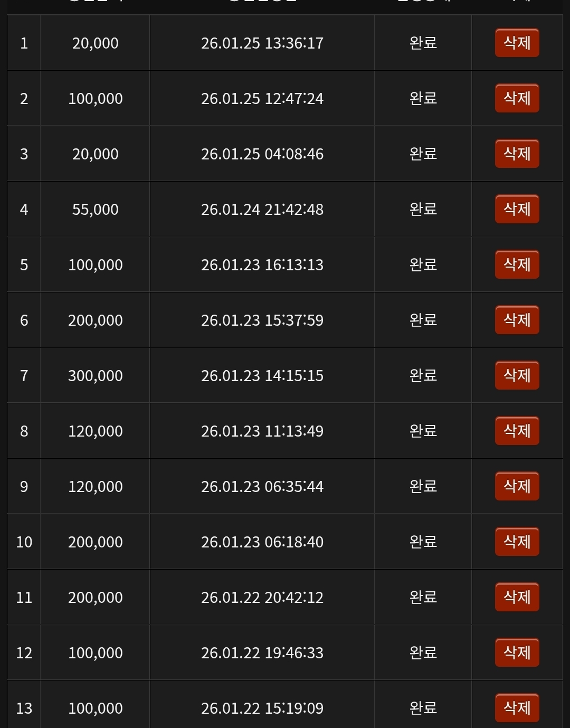Click the 26.01.22 20:42:12 timestamp
This screenshot has width=570, height=728.
(x=262, y=598)
